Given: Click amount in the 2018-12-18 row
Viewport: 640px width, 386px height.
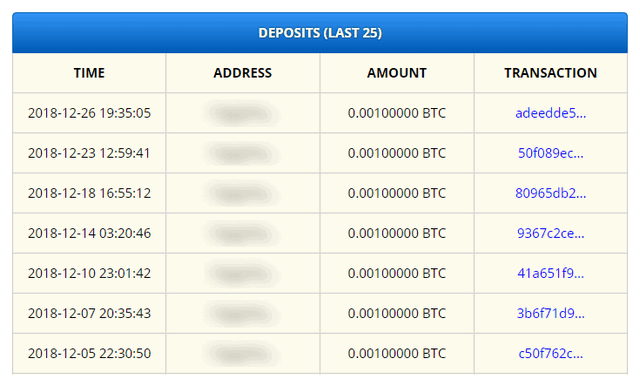Looking at the screenshot, I should [397, 193].
